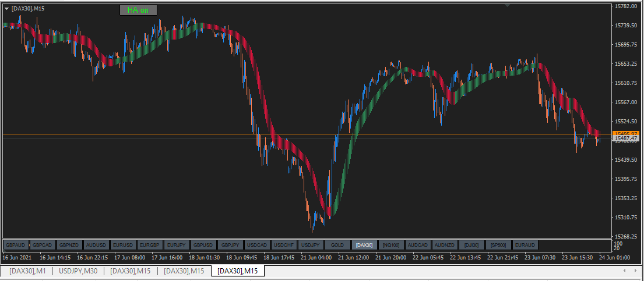Click the [DAX30],M15 chart title text
This screenshot has height=281, width=644.
[28, 9]
